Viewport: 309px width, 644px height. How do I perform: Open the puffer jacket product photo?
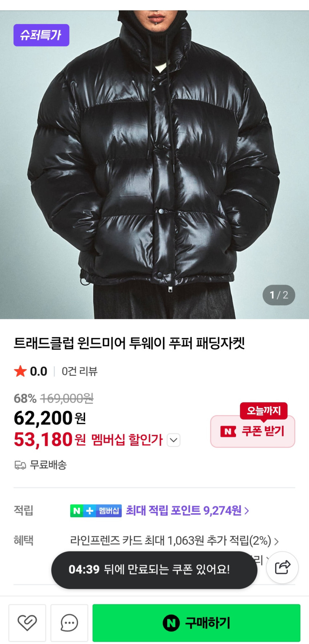coord(154,164)
